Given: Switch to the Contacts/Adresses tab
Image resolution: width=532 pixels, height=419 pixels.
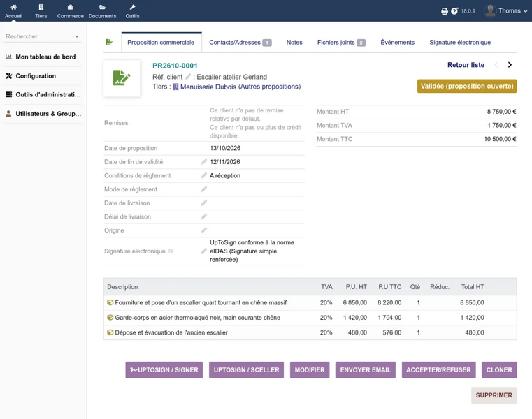Looking at the screenshot, I should tap(240, 43).
